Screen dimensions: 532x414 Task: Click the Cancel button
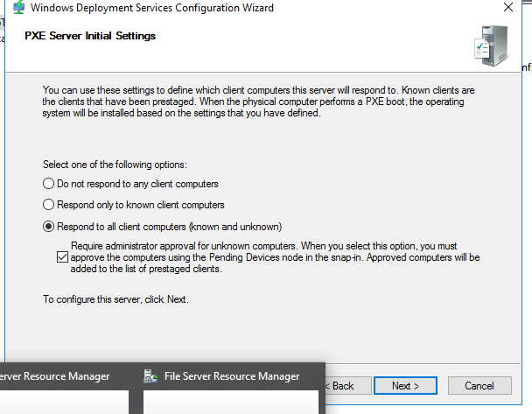pyautogui.click(x=479, y=386)
